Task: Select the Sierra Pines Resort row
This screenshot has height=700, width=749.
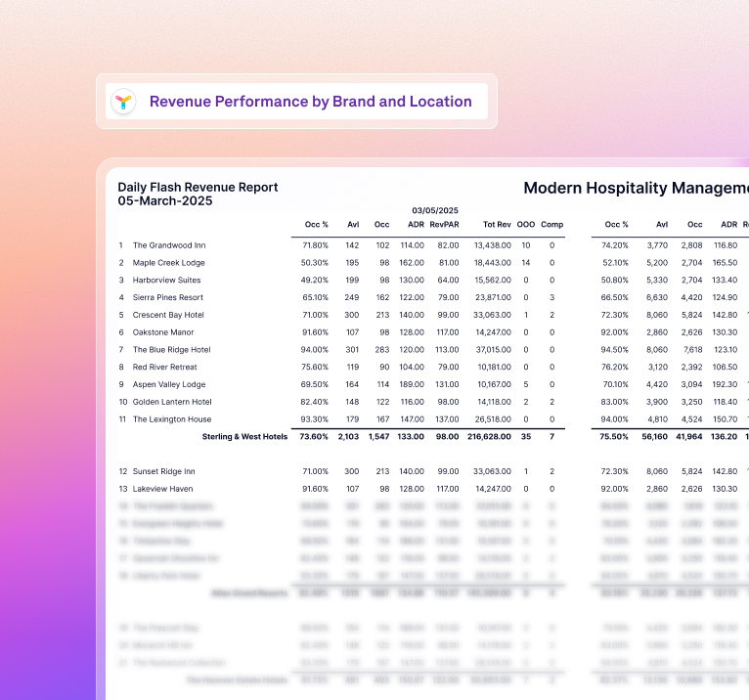Action: [x=167, y=297]
